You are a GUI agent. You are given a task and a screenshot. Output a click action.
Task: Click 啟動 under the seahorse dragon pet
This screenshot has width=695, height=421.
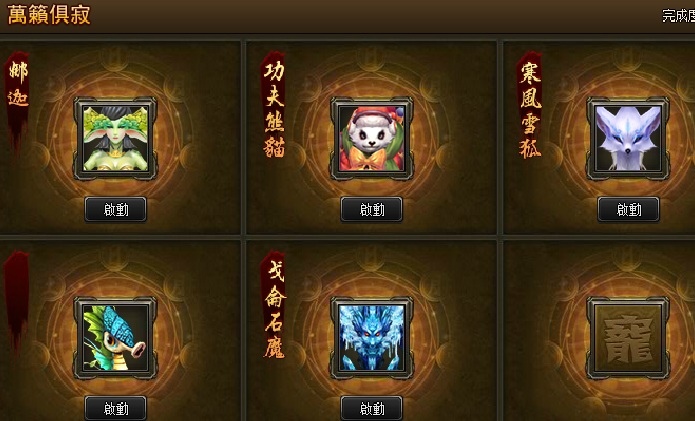[116, 408]
